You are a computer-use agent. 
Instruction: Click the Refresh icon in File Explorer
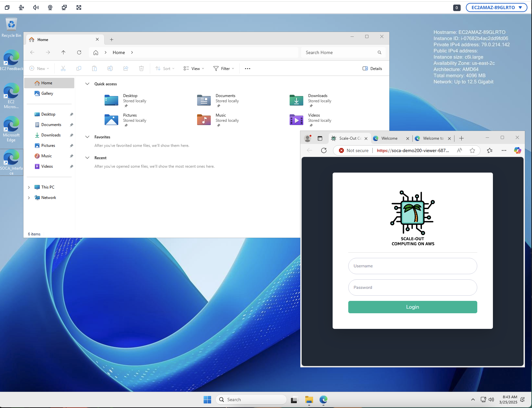(x=79, y=52)
